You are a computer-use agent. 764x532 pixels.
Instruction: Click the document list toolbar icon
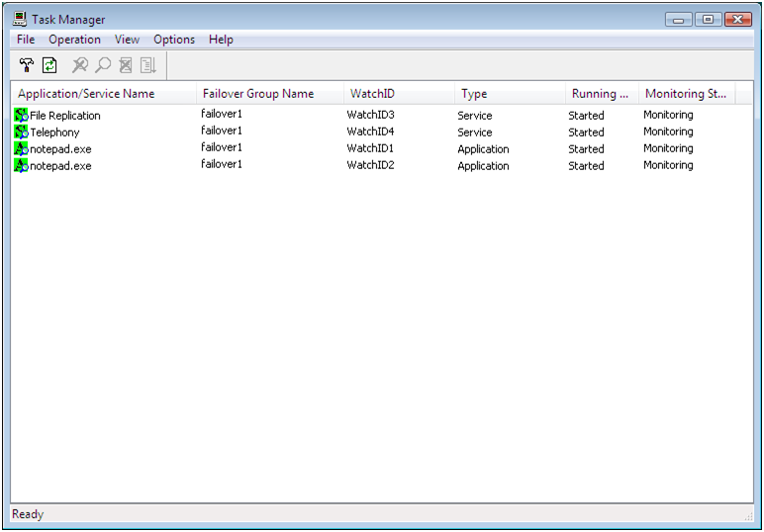click(148, 65)
